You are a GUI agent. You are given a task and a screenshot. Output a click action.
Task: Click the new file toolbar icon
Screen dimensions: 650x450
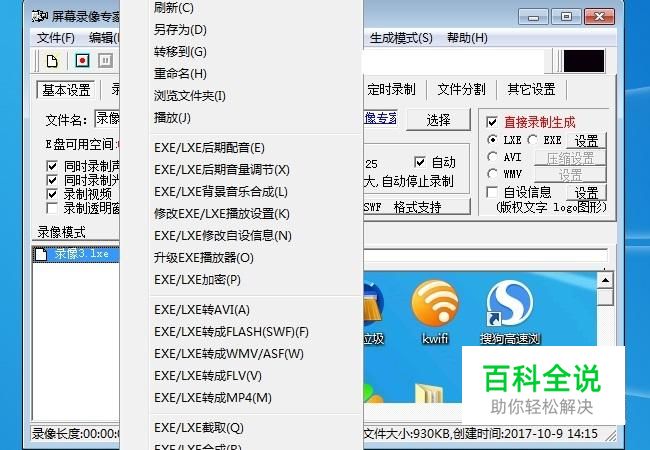[52, 61]
